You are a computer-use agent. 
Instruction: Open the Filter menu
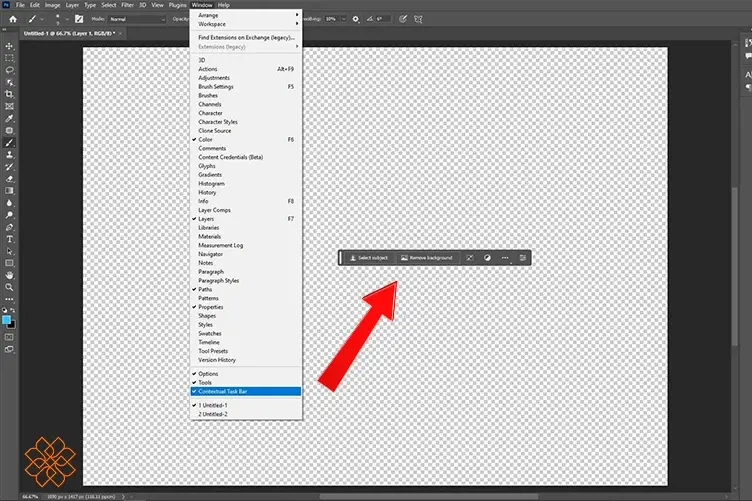127,5
